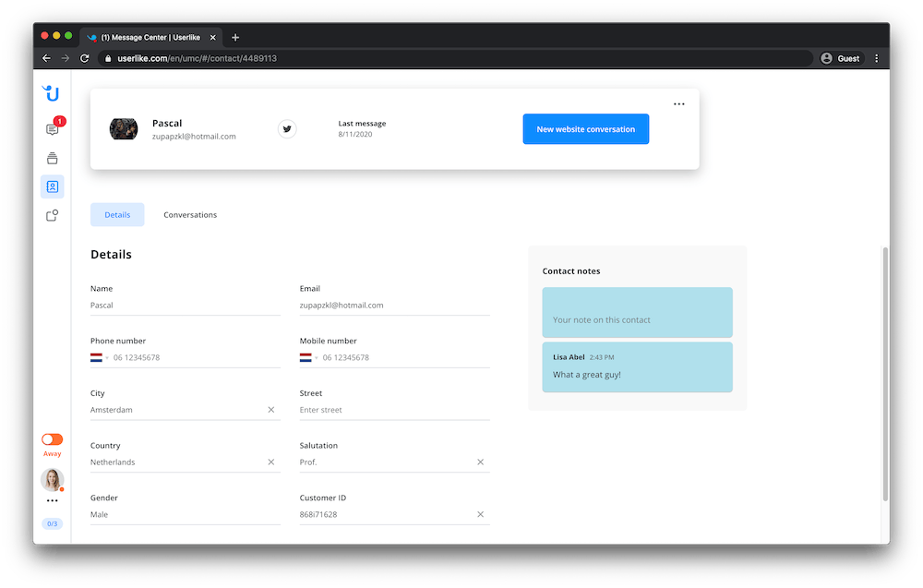Select the Details tab

[x=117, y=215]
